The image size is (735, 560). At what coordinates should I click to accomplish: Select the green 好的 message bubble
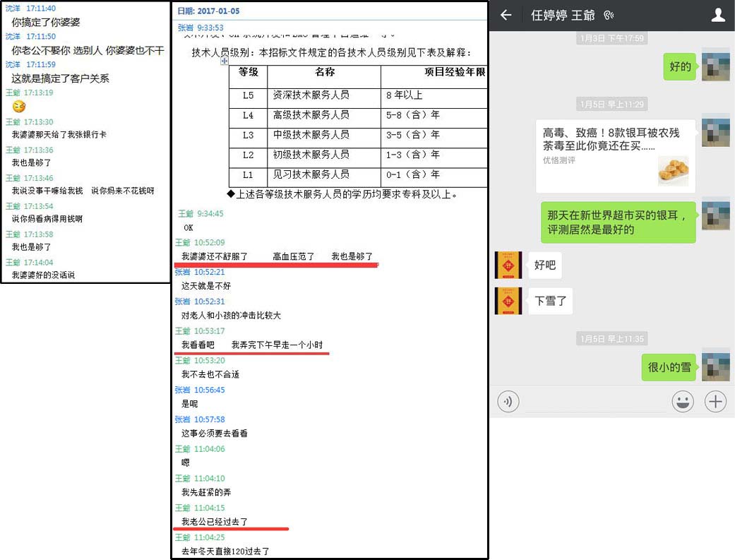click(679, 66)
